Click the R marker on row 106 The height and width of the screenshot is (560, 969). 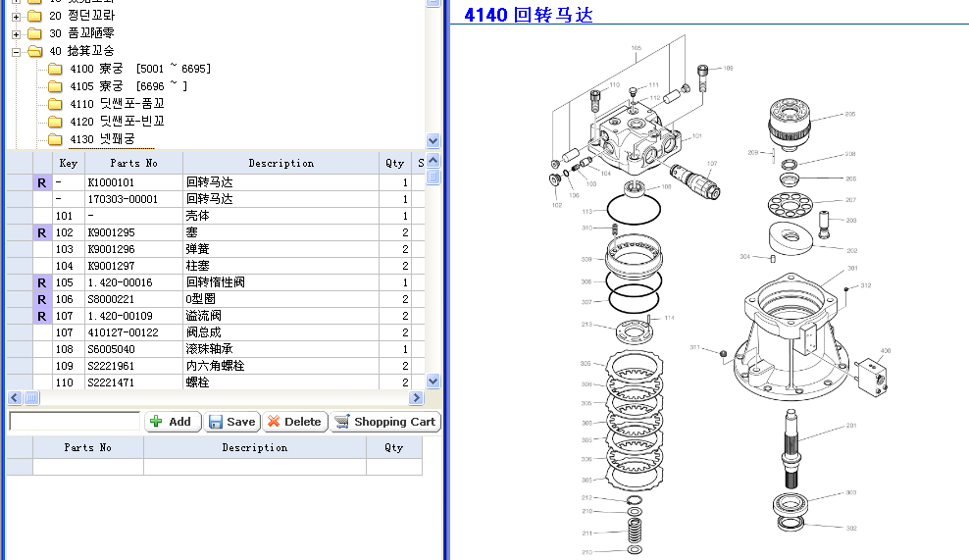(41, 299)
